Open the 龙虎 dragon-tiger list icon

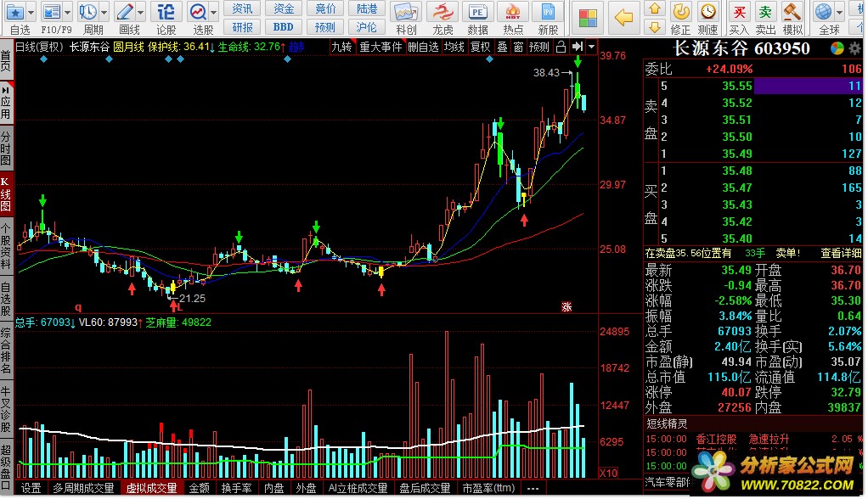point(442,12)
